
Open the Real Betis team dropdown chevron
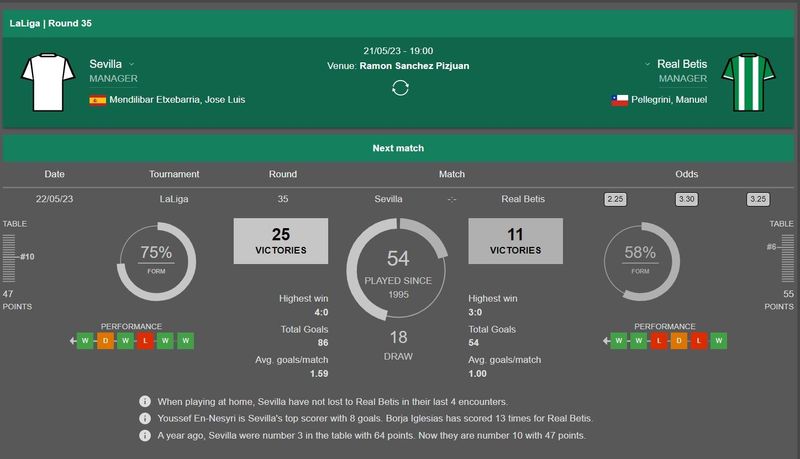tap(647, 64)
